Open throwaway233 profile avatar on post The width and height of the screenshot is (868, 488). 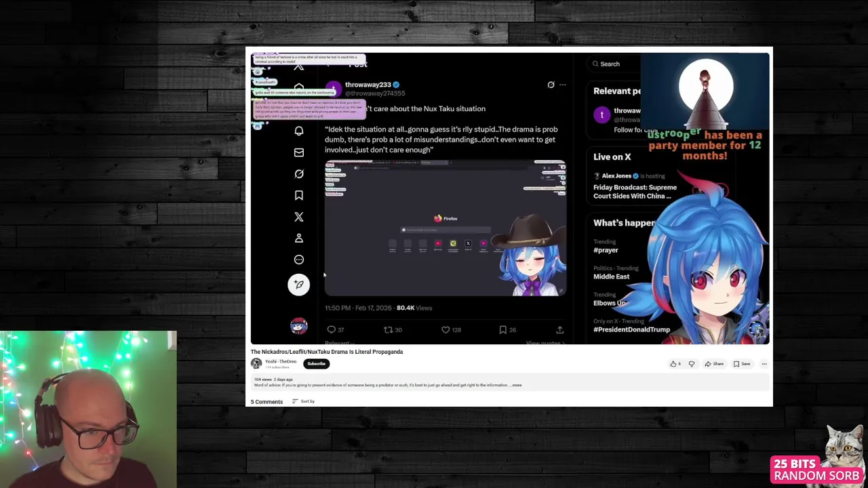(x=333, y=89)
